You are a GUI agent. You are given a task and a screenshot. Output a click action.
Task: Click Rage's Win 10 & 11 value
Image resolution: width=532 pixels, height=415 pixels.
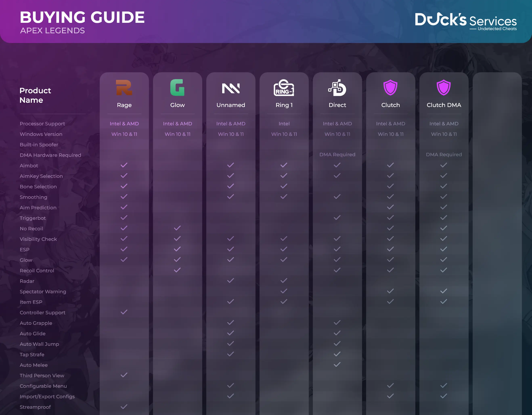[124, 134]
